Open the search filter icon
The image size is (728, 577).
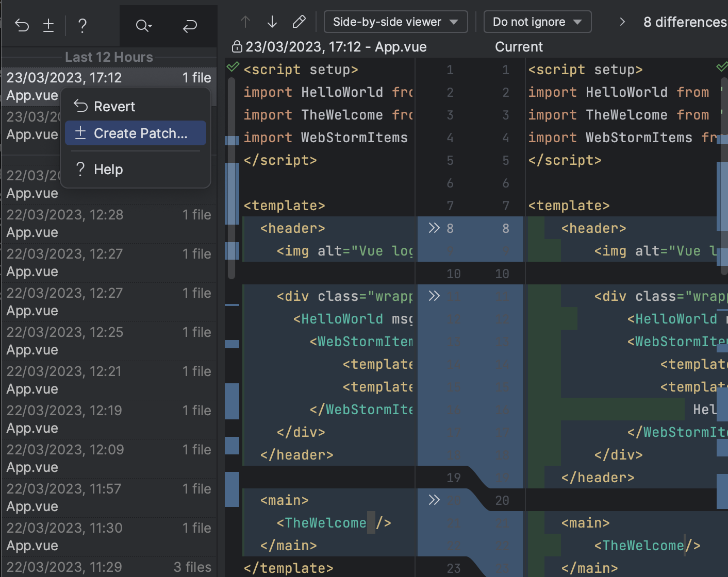pos(143,25)
